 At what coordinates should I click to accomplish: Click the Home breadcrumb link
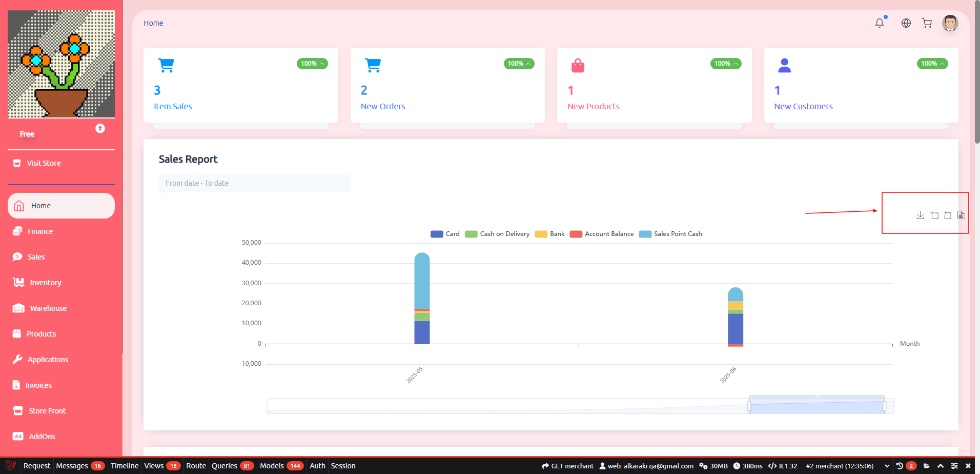[x=153, y=23]
